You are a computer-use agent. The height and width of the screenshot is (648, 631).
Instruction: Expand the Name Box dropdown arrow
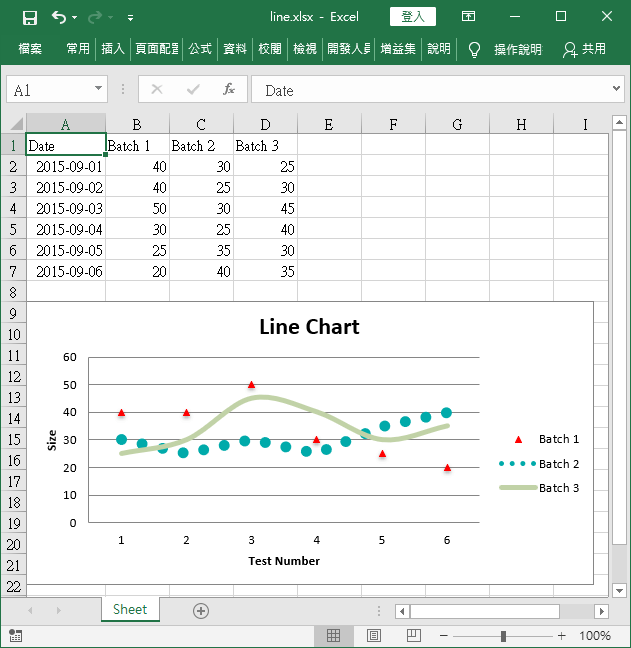tap(98, 88)
